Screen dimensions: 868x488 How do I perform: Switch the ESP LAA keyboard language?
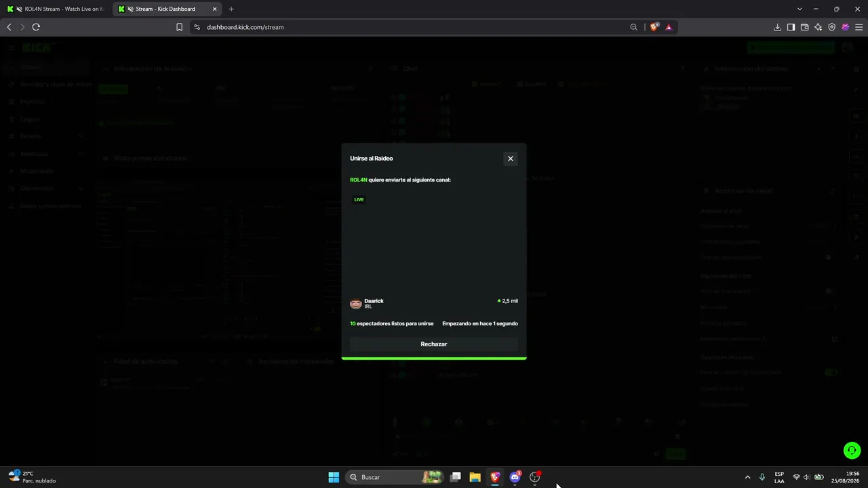click(x=779, y=477)
